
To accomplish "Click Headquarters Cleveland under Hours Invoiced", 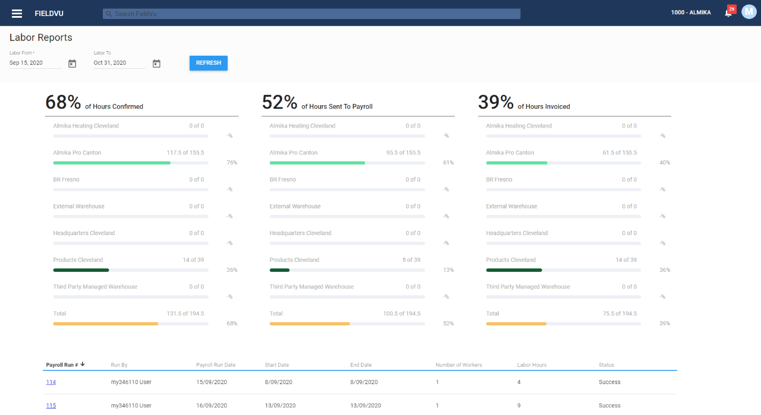I will click(x=517, y=233).
